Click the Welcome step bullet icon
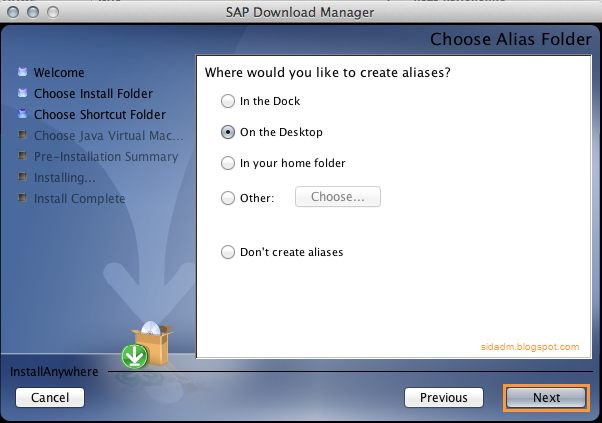This screenshot has height=423, width=602. (23, 72)
